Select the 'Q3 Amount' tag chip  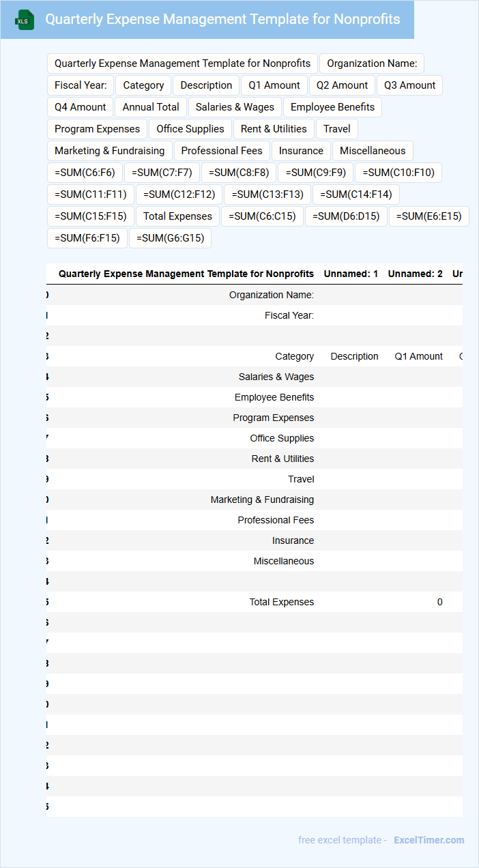410,85
